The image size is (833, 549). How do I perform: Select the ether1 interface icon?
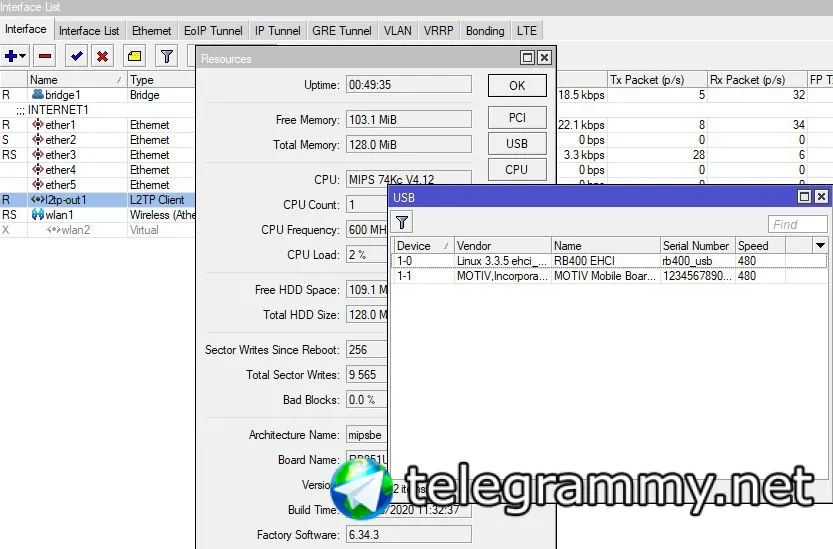38,124
